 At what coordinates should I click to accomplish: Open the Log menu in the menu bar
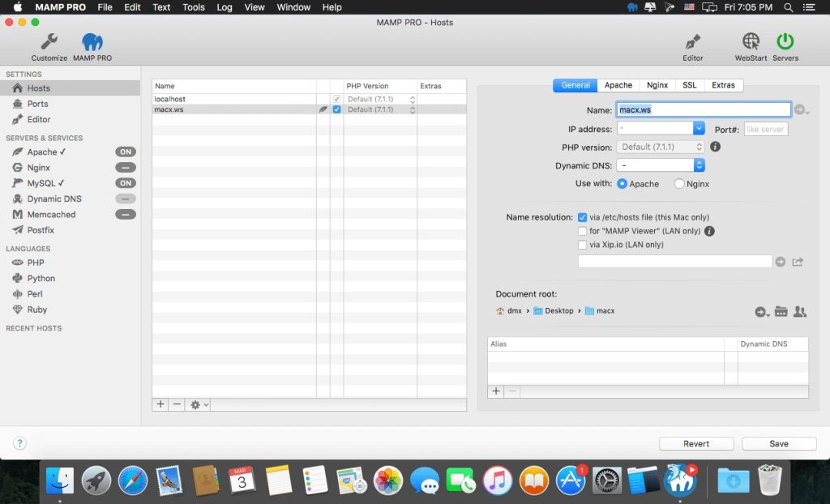click(x=225, y=7)
